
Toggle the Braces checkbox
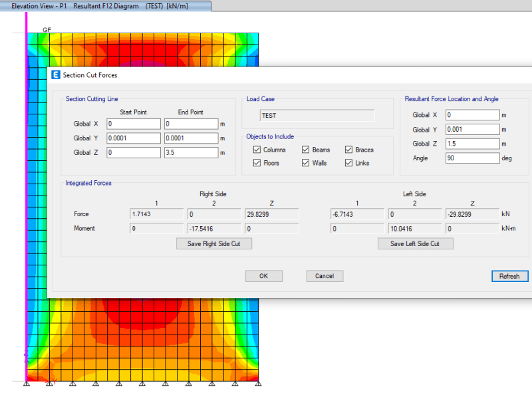[348, 150]
